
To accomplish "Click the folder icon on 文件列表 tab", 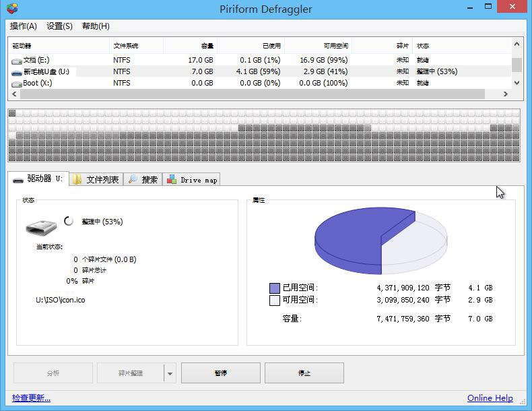I will point(77,179).
